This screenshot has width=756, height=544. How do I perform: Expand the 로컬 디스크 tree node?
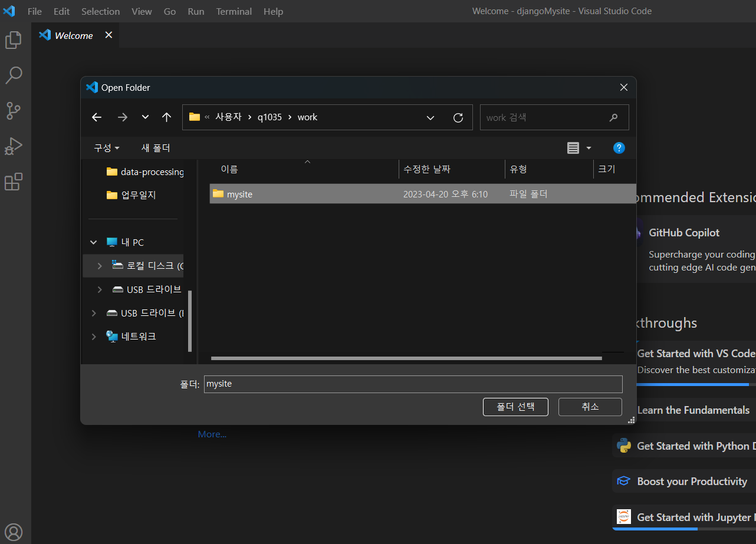coord(100,266)
